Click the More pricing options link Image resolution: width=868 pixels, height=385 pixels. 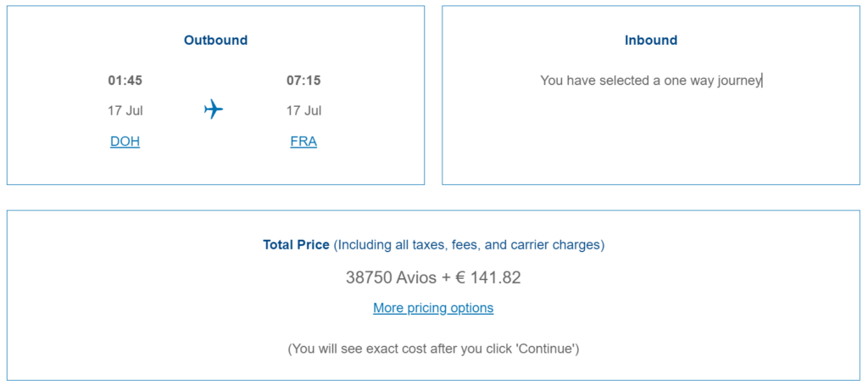pyautogui.click(x=433, y=308)
